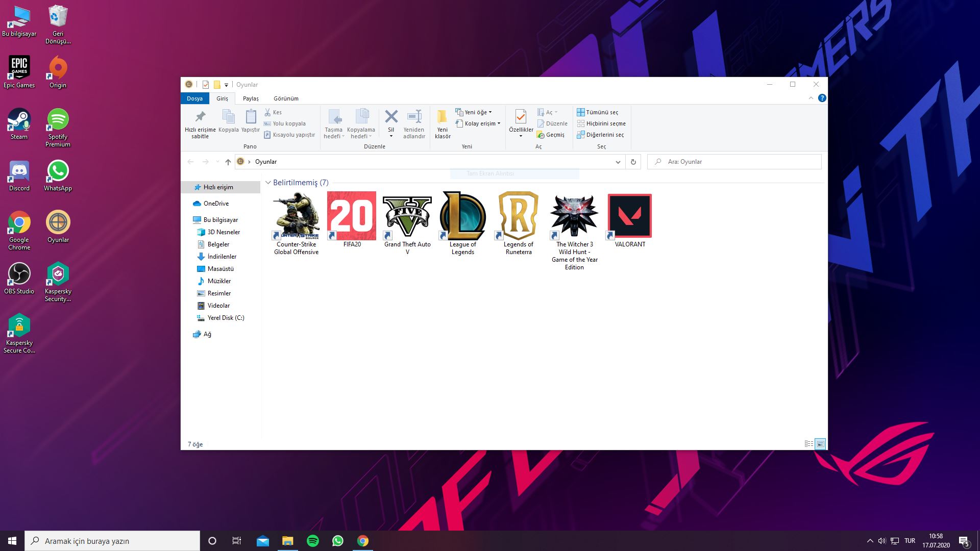Click the Yeni klasör icon
Viewport: 980px width, 551px height.
[x=442, y=117]
